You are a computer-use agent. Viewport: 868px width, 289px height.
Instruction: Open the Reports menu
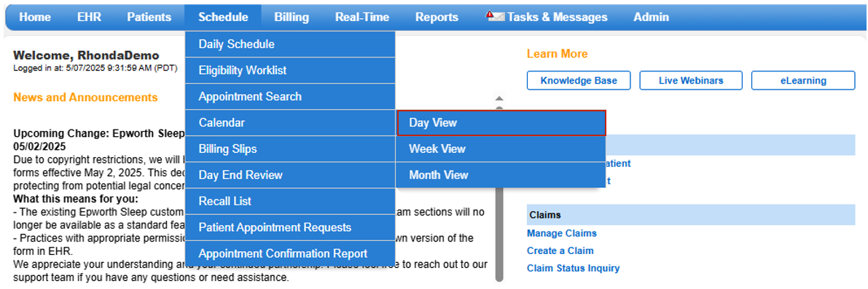tap(437, 17)
